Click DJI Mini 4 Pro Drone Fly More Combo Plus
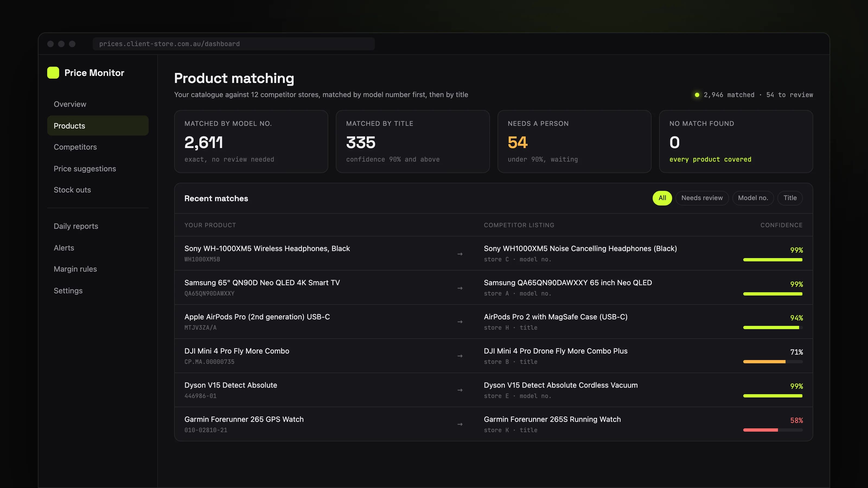This screenshot has height=488, width=868. [555, 351]
